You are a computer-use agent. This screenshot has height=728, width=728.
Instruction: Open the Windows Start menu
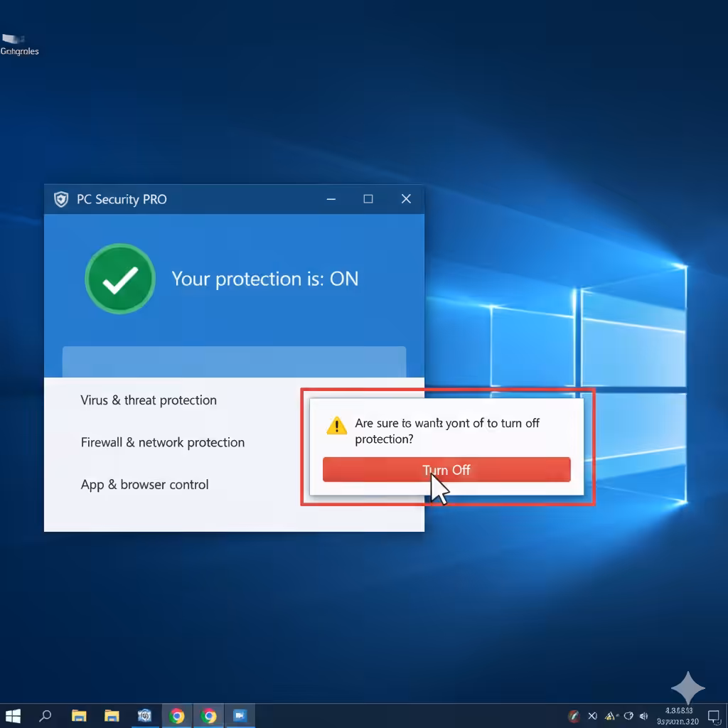tap(13, 716)
